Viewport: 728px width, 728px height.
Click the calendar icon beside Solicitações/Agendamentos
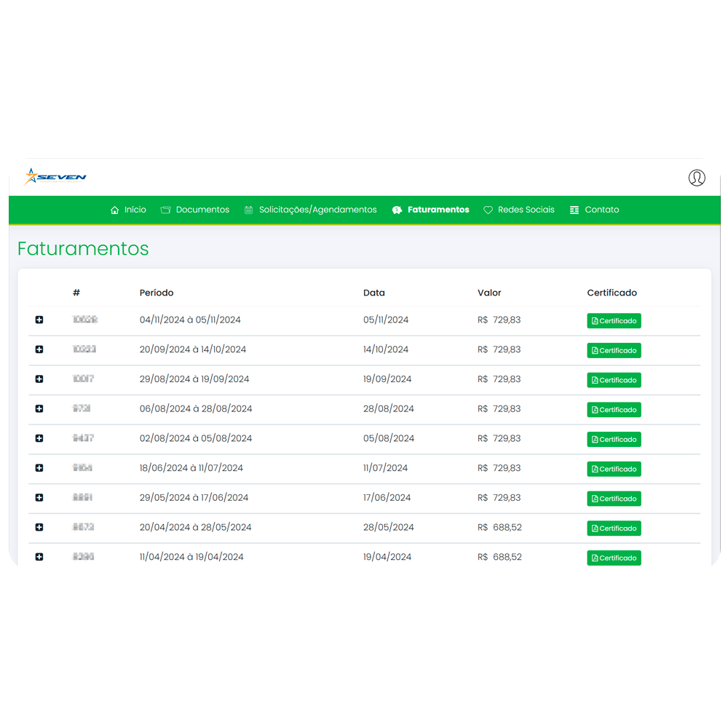[249, 210]
